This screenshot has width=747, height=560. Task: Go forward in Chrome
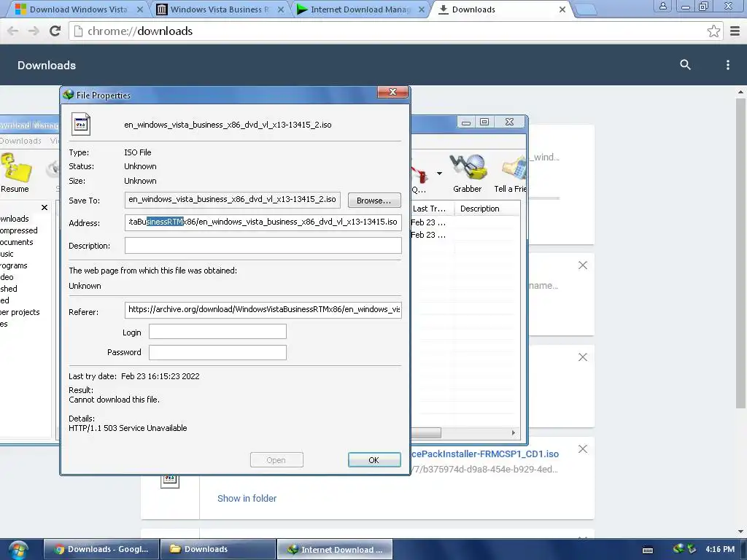tap(34, 31)
